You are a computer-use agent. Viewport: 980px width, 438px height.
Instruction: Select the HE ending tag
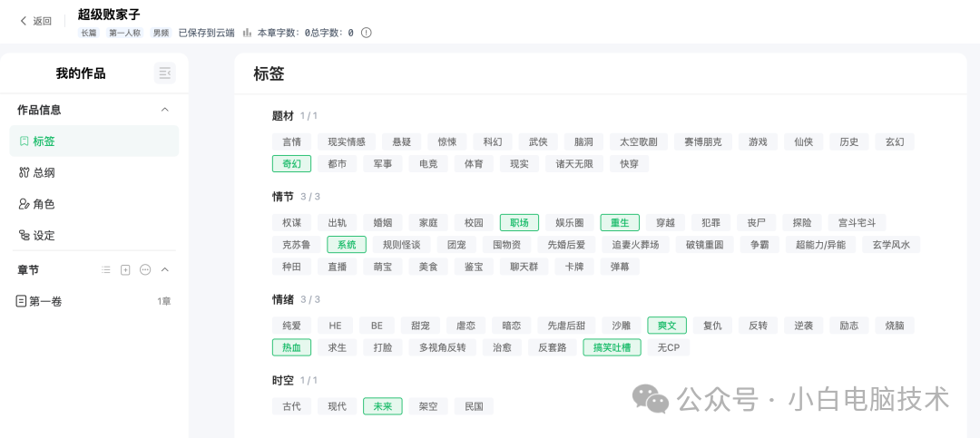tap(335, 326)
